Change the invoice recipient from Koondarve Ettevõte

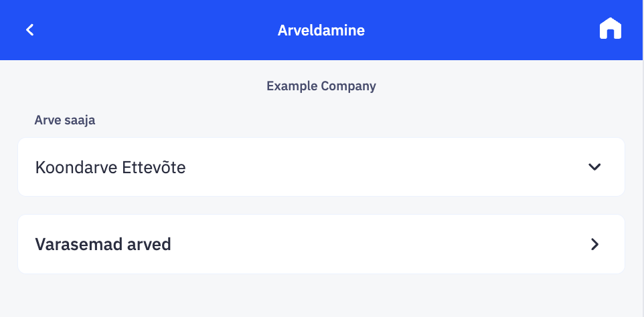tap(321, 167)
